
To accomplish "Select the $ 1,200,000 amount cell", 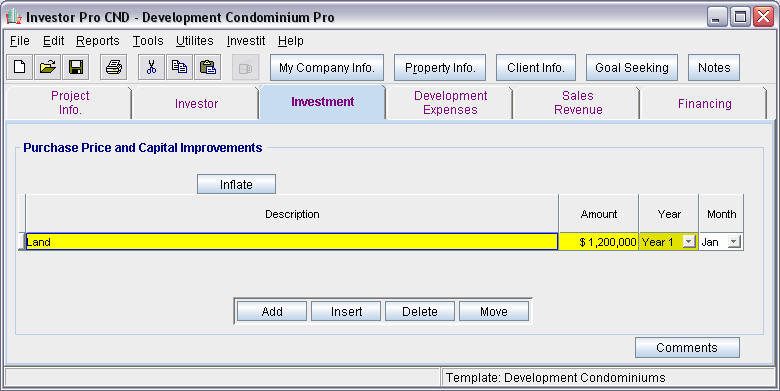I will point(599,242).
